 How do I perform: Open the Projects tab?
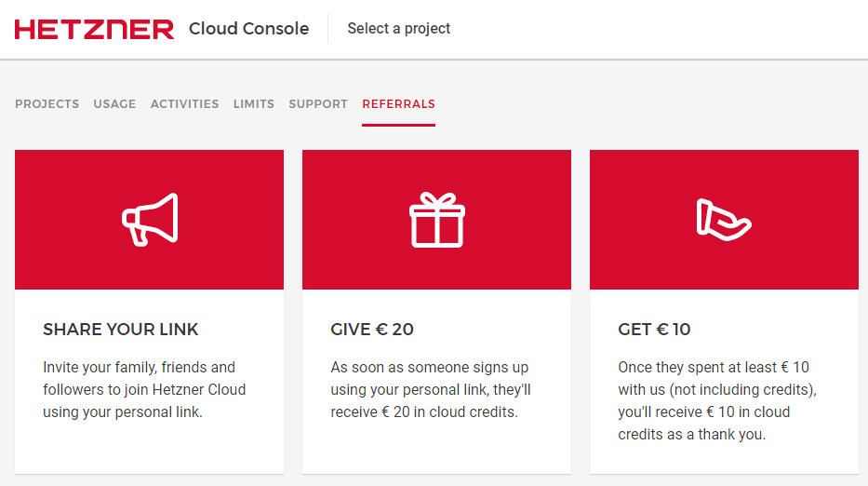click(x=47, y=104)
